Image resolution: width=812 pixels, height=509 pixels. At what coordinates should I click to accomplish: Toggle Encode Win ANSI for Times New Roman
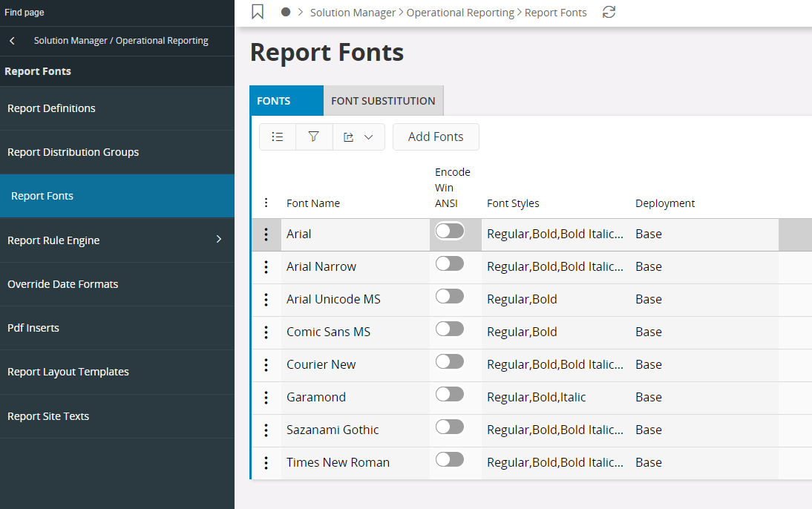pyautogui.click(x=449, y=460)
